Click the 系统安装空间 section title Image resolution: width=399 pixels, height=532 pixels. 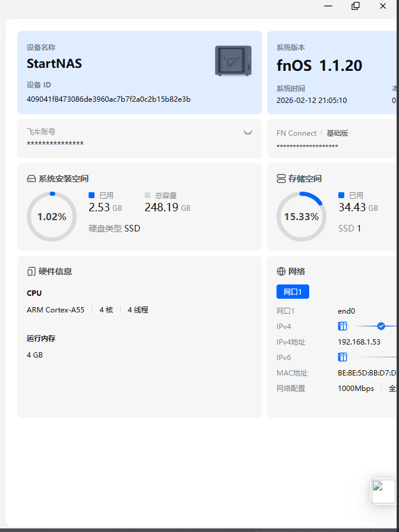pos(64,179)
